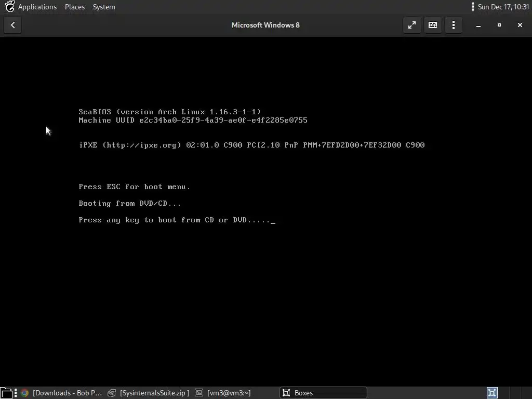
Task: Click the iPXE (http://ipxe.org) line
Action: coord(251,145)
